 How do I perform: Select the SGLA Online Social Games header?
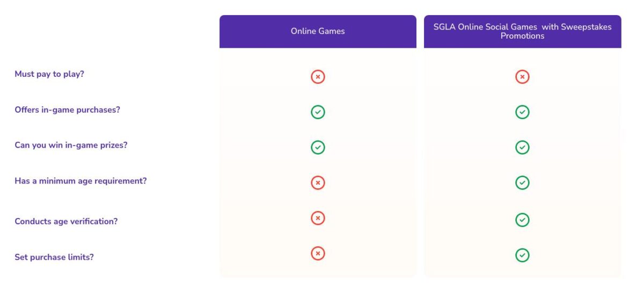[x=522, y=31]
